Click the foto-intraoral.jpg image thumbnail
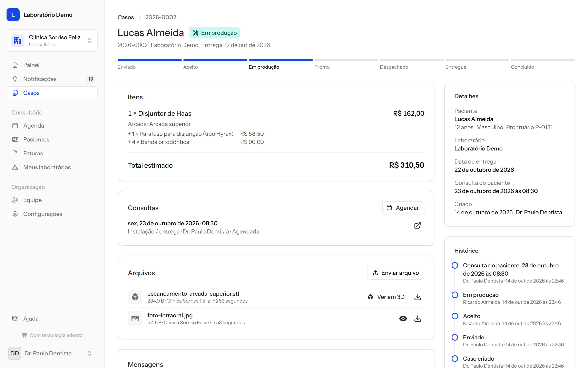588x368 pixels. click(135, 318)
